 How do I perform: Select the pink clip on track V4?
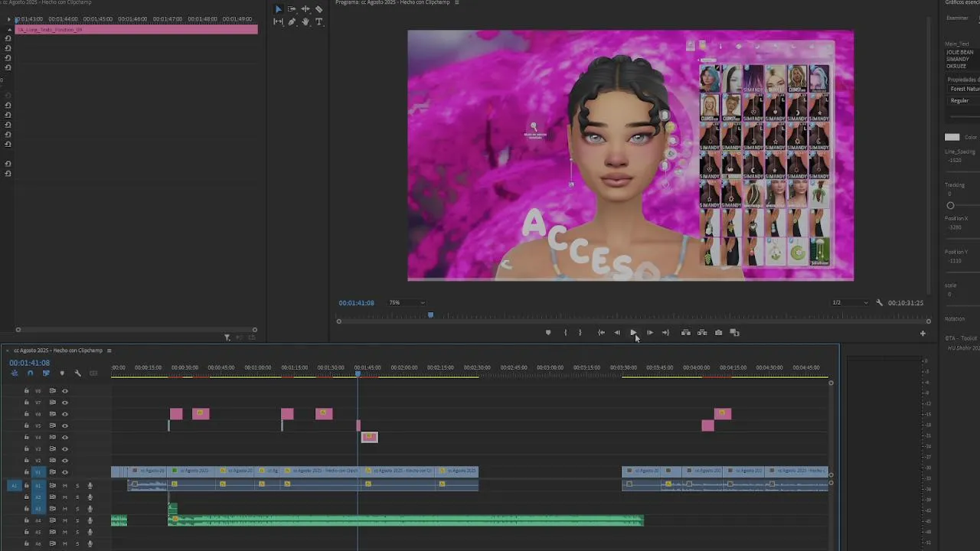coord(370,437)
